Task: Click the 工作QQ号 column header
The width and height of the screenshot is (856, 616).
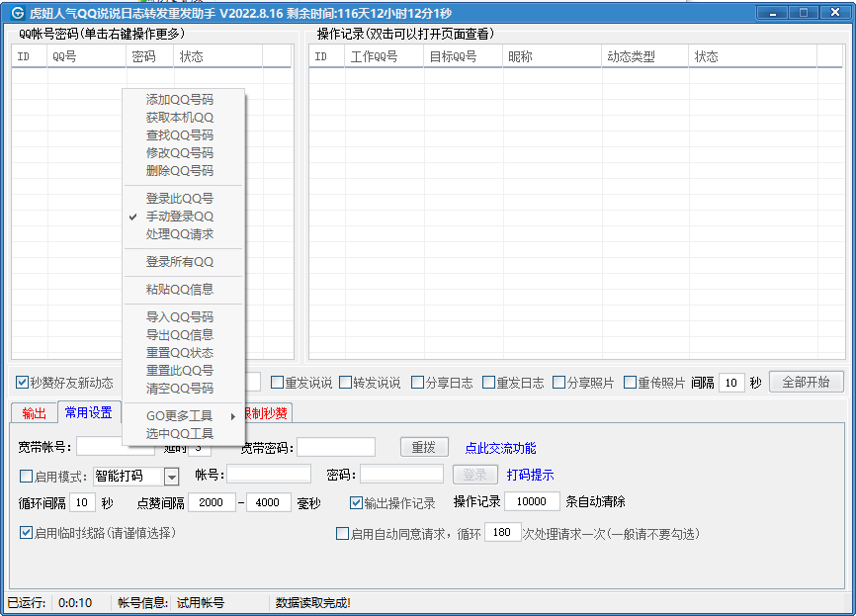Action: (x=385, y=56)
